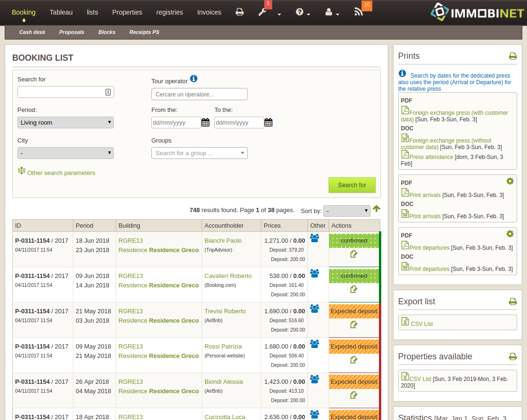Go to Proposals submenu
This screenshot has width=527, height=420.
[x=71, y=32]
